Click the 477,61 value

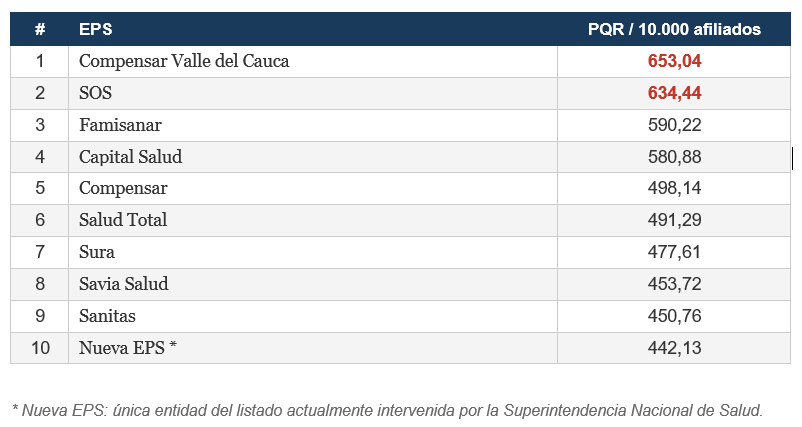pos(675,252)
